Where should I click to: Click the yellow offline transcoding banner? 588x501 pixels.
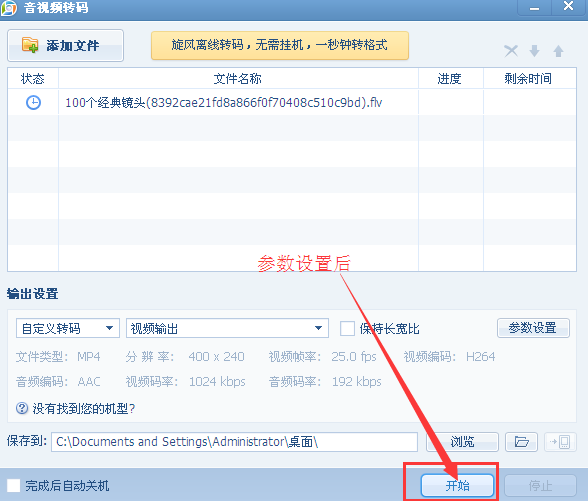(x=280, y=45)
